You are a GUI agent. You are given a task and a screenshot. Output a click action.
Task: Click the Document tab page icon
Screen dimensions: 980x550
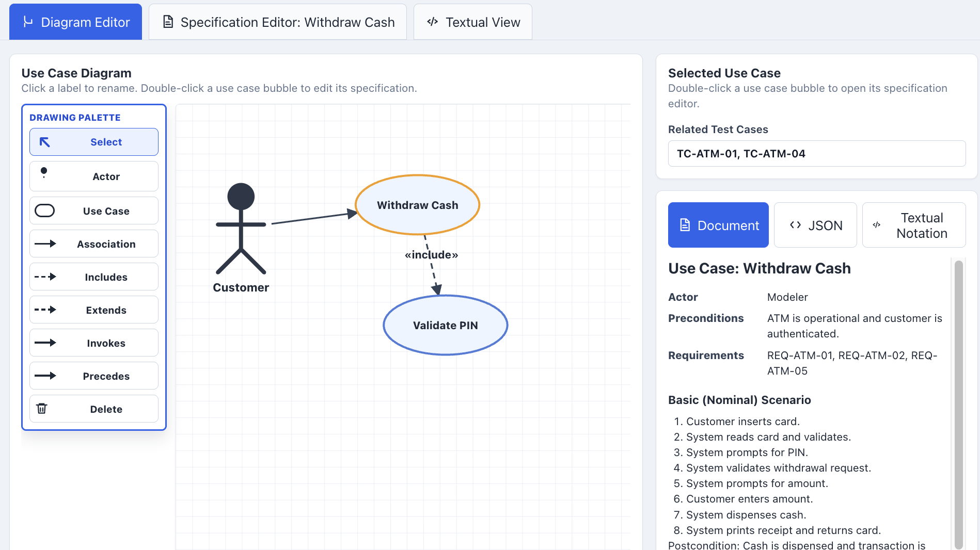click(x=685, y=225)
